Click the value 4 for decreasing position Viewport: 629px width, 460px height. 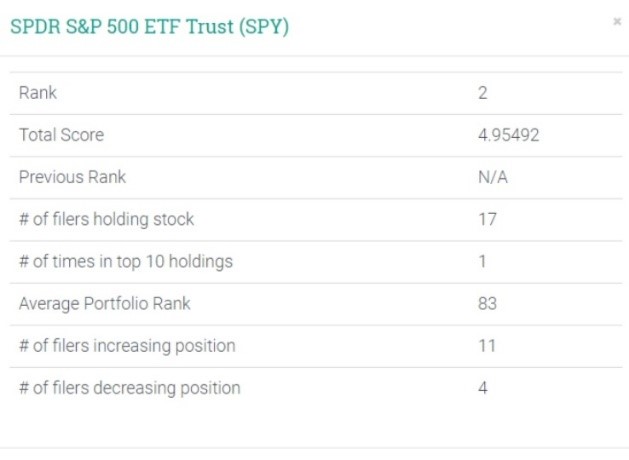pos(483,387)
